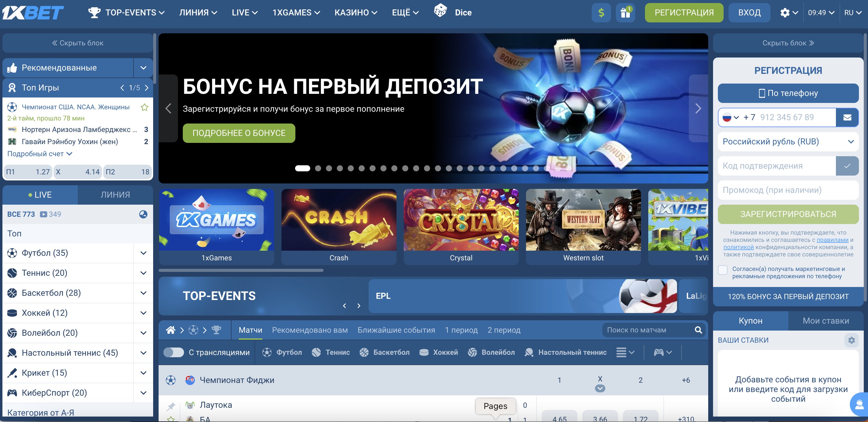The height and width of the screenshot is (422, 868).
Task: Expand the Футбол (35) sport list
Action: pos(143,253)
